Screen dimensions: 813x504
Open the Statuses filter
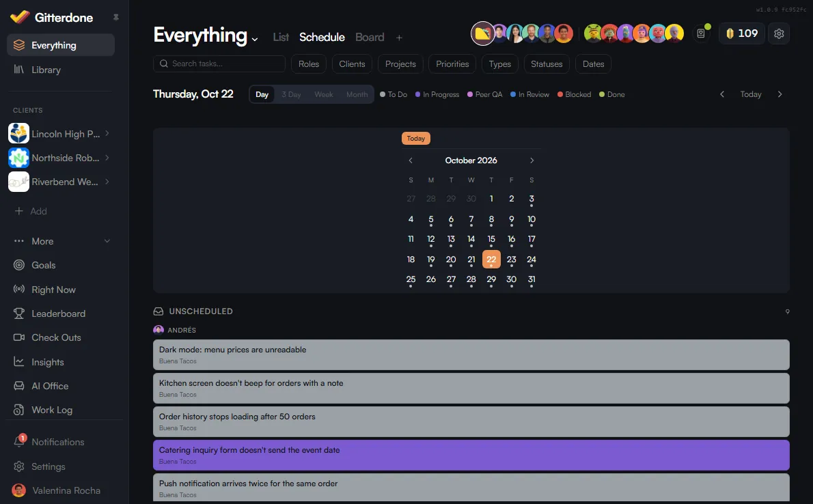coord(547,64)
